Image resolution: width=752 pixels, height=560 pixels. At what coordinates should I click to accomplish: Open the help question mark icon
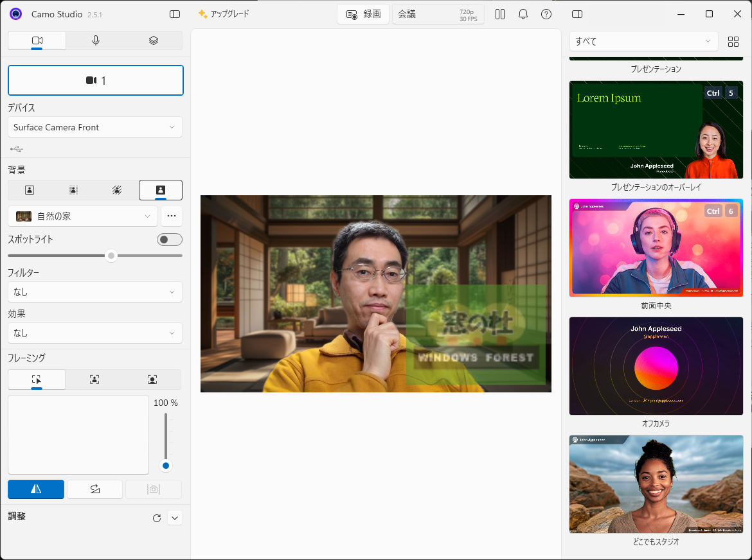(546, 14)
